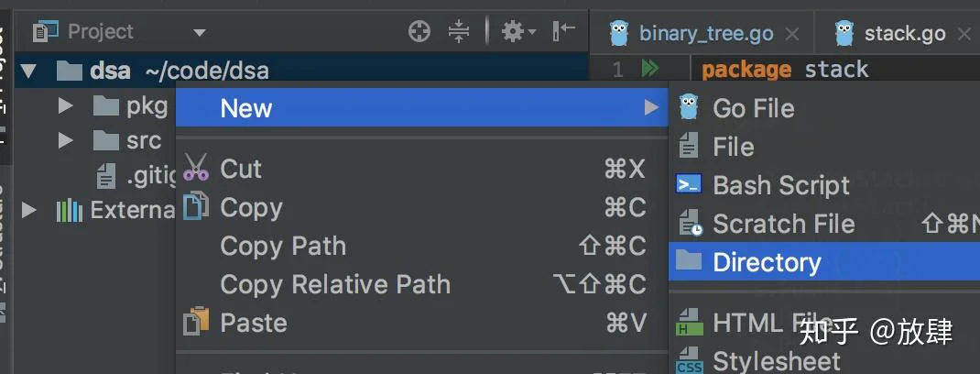Open the Project view dropdown arrow
The height and width of the screenshot is (374, 980).
point(200,32)
